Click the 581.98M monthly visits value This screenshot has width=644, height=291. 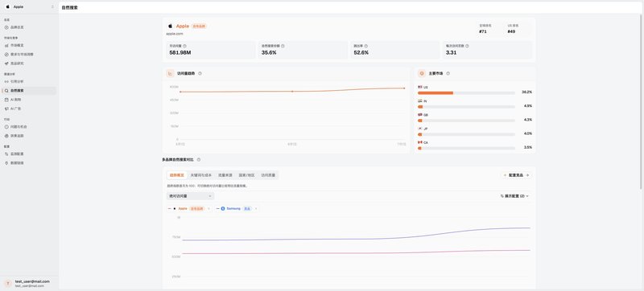click(180, 52)
